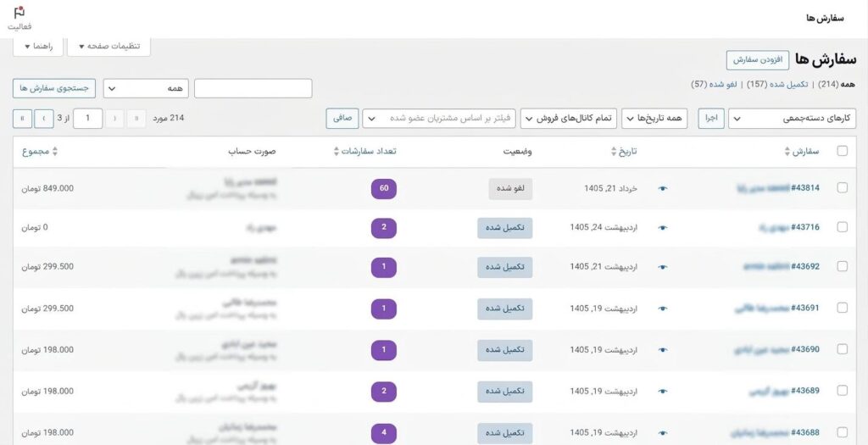Sort by date column (تاریخ) arrows
The image size is (868, 445).
[614, 152]
